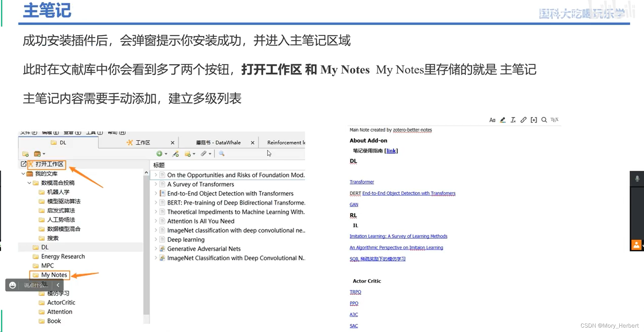This screenshot has width=644, height=332.
Task: Collapse the 数模混合投稿 collection
Action: (29, 183)
